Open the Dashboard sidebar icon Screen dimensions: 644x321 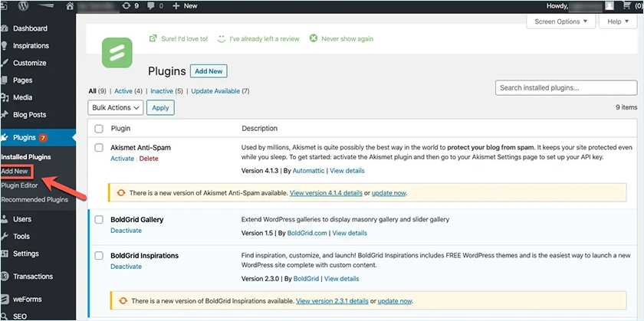[x=6, y=29]
